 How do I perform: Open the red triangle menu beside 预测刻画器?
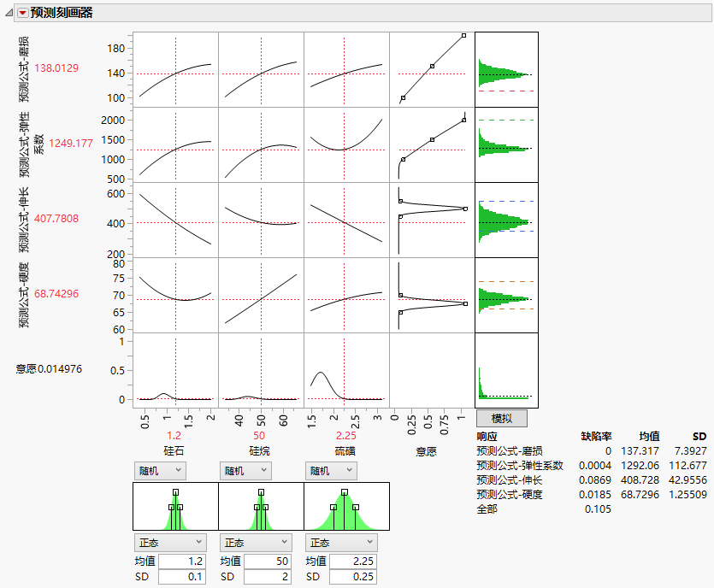(x=22, y=13)
